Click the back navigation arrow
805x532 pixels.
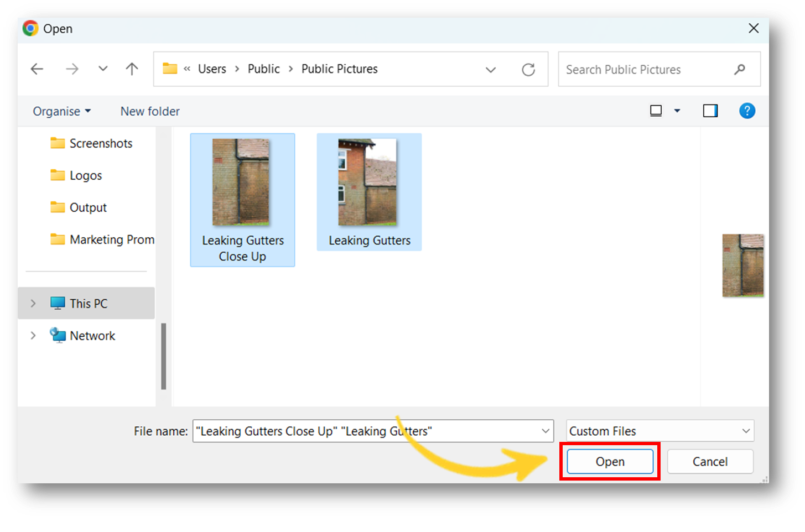point(37,69)
